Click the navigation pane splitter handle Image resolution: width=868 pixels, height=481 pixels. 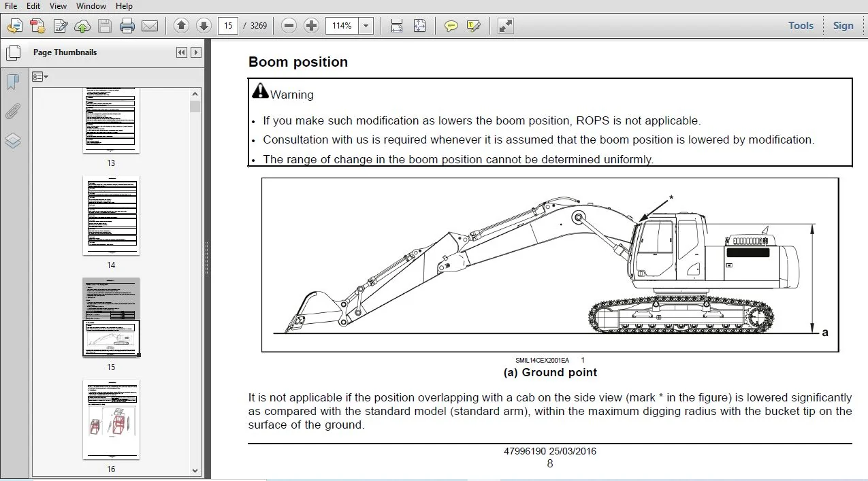tap(207, 259)
